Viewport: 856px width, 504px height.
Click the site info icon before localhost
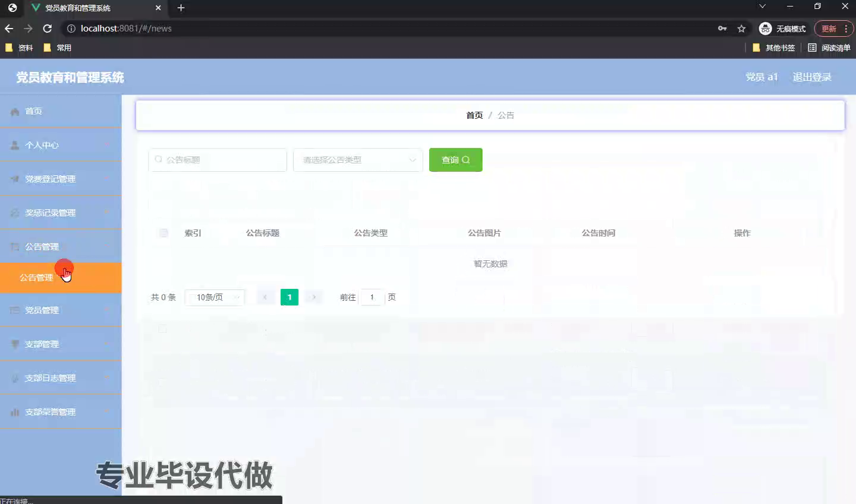[71, 29]
